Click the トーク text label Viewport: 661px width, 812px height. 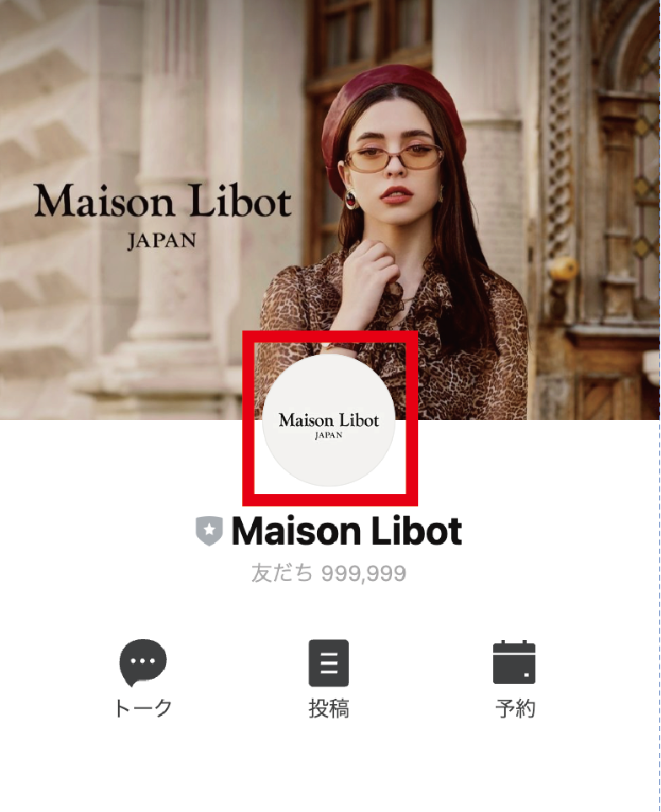click(142, 708)
